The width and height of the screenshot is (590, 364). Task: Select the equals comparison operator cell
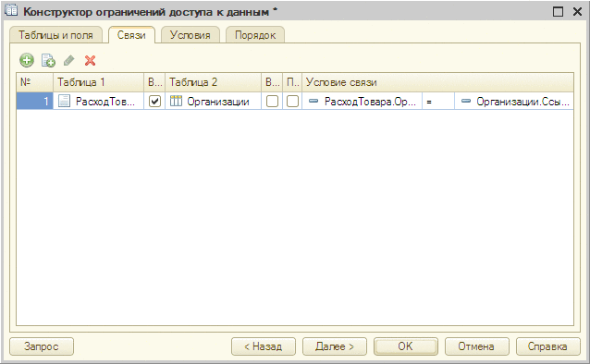point(438,101)
